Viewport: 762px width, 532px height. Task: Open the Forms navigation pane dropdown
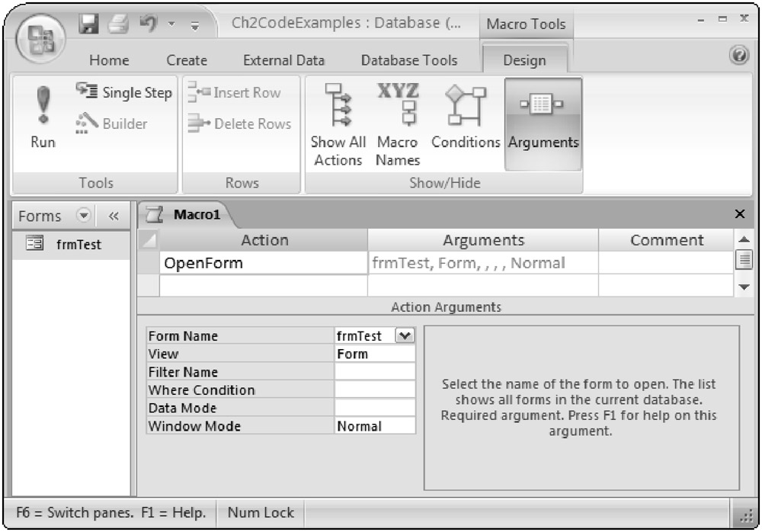tap(85, 216)
